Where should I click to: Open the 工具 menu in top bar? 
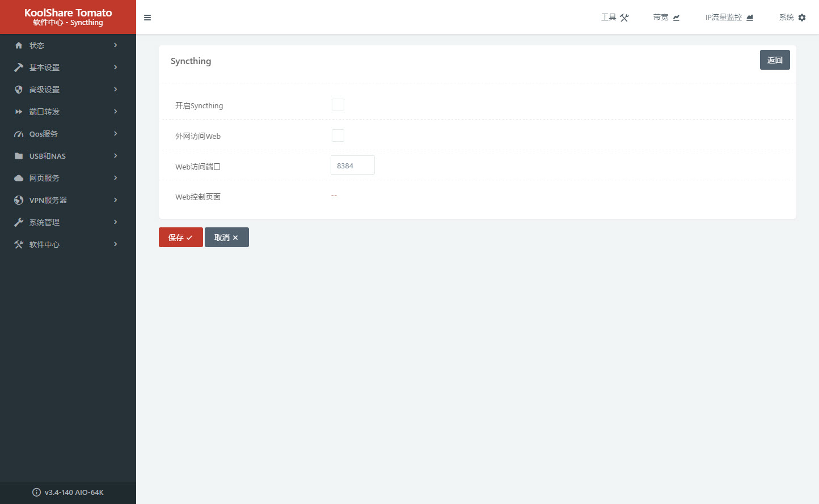tap(615, 18)
